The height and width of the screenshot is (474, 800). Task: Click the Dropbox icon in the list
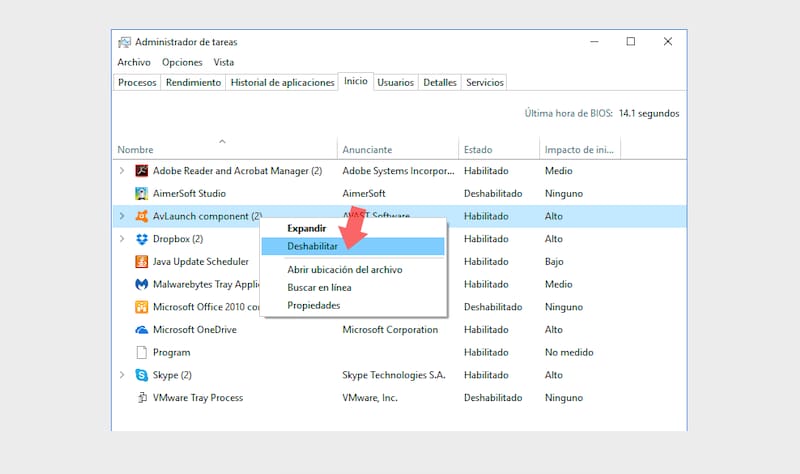pos(141,239)
